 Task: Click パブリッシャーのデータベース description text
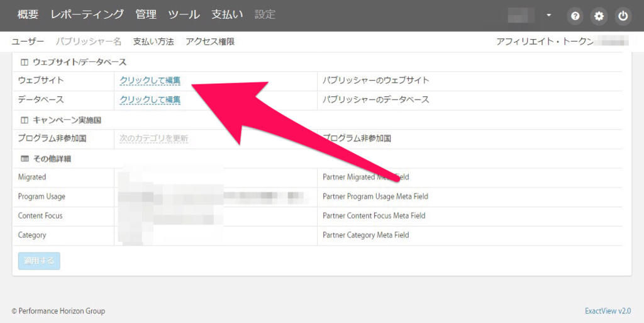click(x=376, y=100)
